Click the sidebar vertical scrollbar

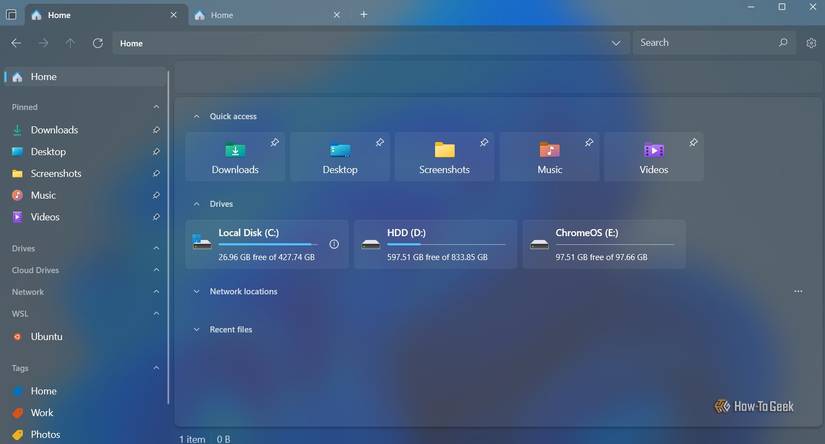(168, 237)
